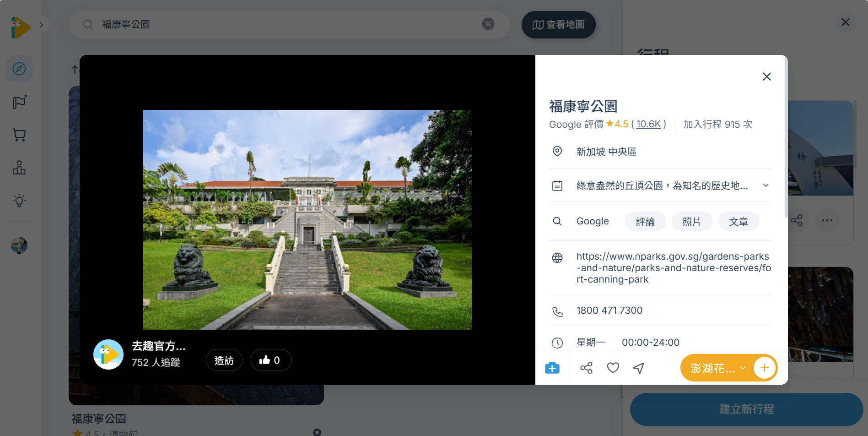Screen dimensions: 868x436
Task: Like the photo with the thumbs-up button
Action: (x=271, y=360)
